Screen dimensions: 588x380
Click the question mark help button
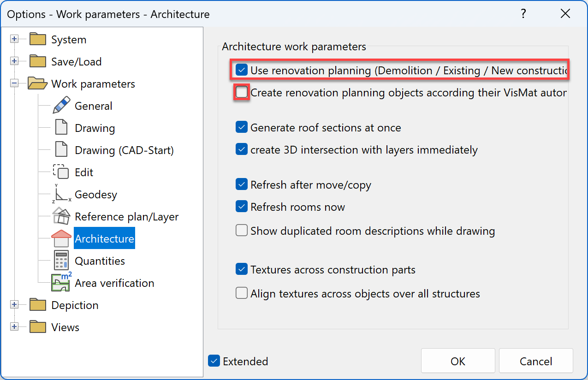coord(523,14)
